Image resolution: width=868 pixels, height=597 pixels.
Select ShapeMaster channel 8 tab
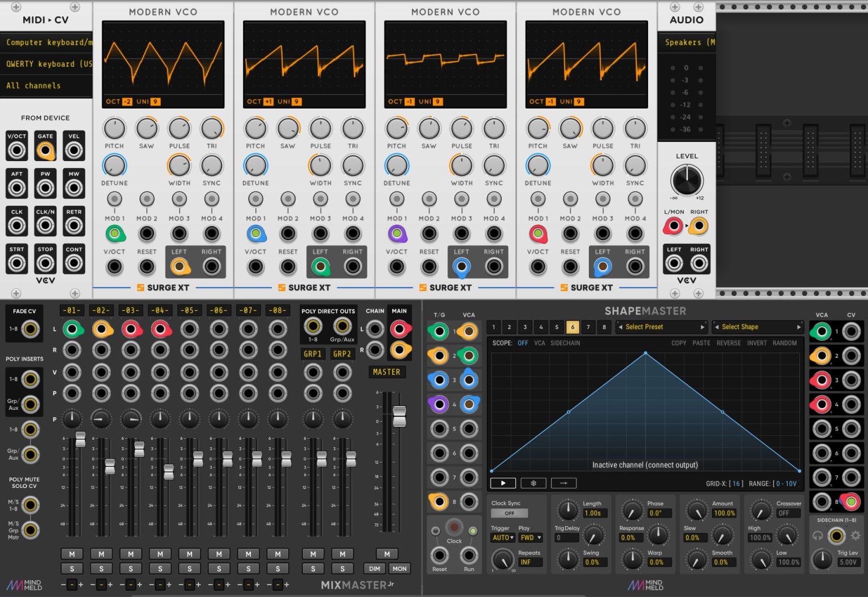tap(604, 327)
